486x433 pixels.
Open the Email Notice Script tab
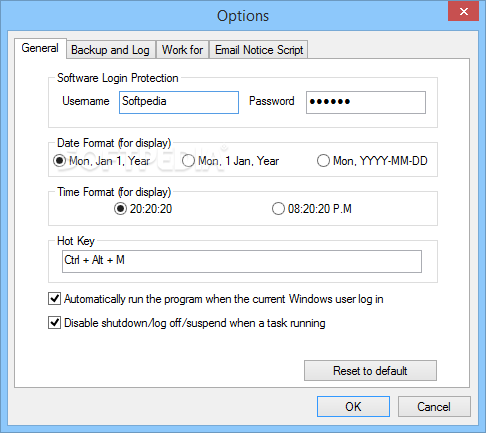click(259, 50)
